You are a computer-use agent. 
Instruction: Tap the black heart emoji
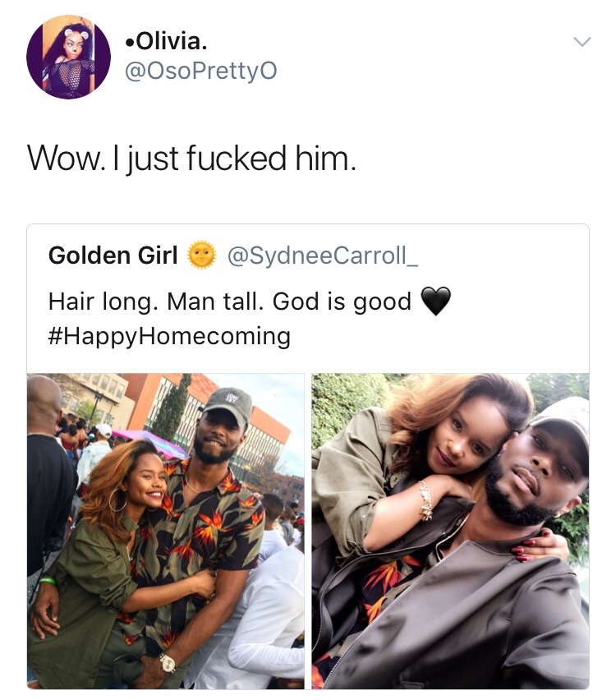point(435,302)
